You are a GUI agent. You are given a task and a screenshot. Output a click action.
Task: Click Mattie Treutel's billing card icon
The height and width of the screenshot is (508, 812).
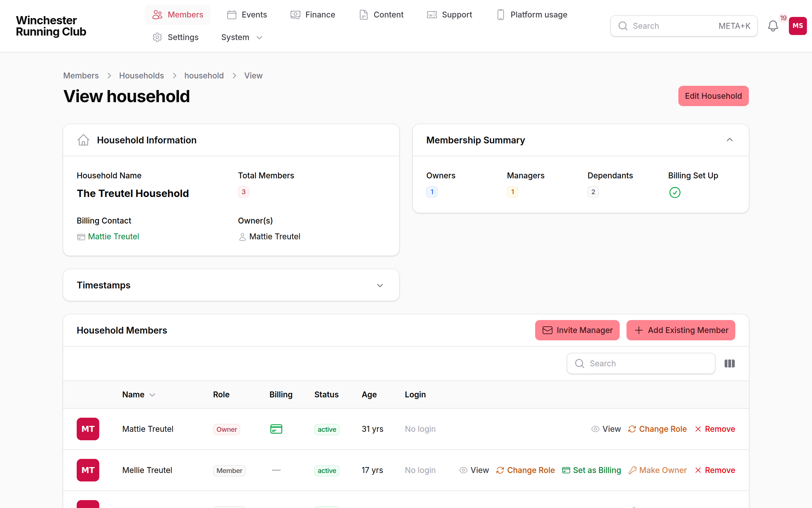click(x=276, y=429)
